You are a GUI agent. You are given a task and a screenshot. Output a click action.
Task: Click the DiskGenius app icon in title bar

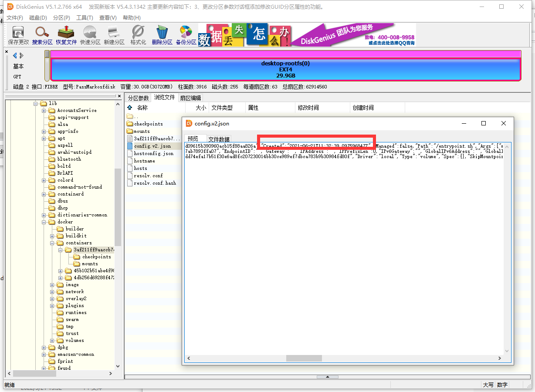pyautogui.click(x=10, y=7)
